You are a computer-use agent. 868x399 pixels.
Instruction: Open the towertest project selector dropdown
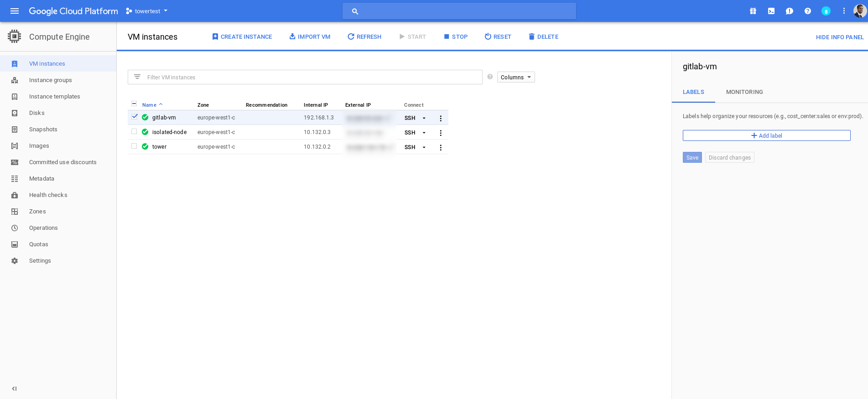tap(147, 11)
